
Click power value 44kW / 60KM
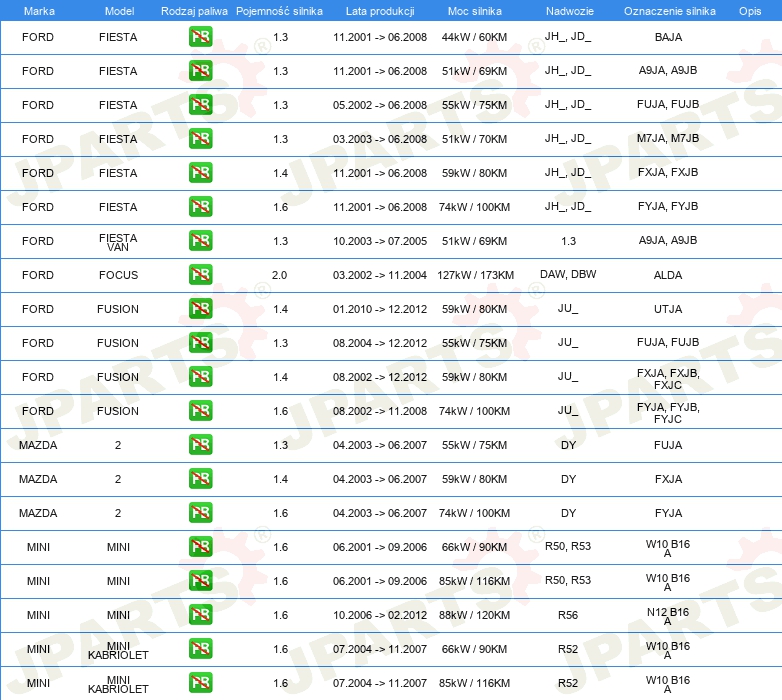pyautogui.click(x=474, y=37)
